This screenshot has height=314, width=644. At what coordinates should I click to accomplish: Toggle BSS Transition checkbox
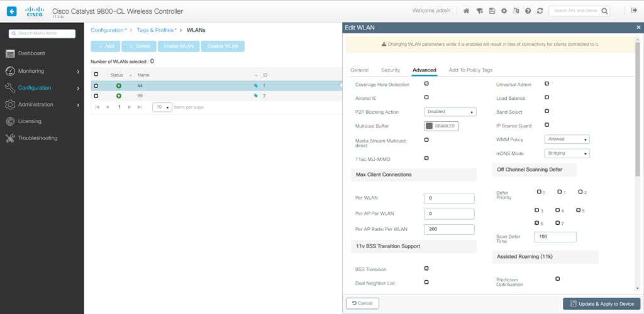click(x=426, y=269)
